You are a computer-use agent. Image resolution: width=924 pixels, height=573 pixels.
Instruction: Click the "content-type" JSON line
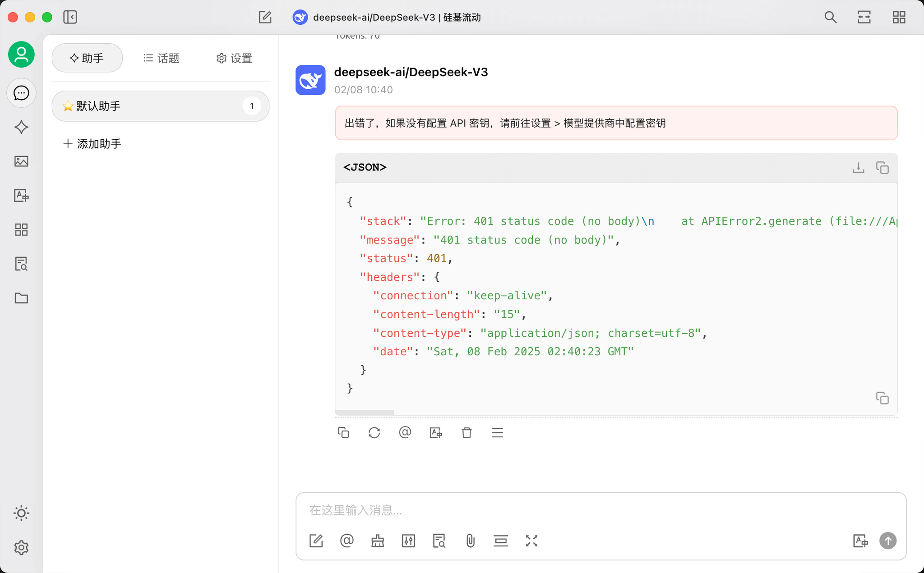(x=540, y=333)
